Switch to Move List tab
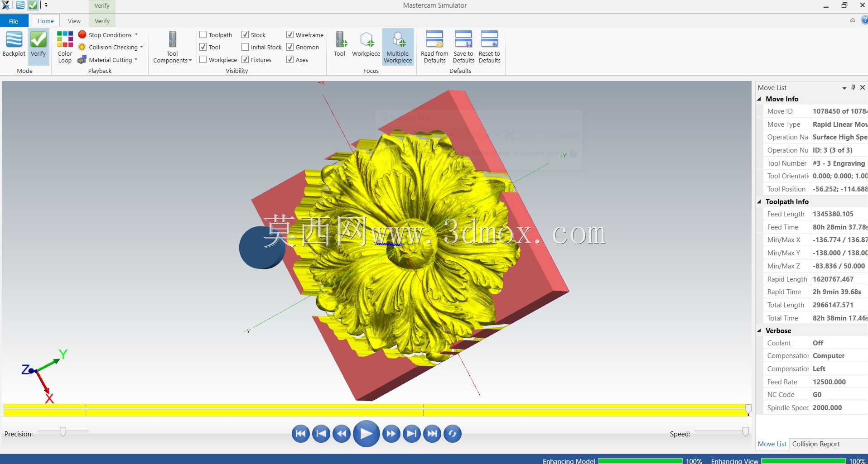Viewport: 868px width, 464px height. [x=772, y=444]
